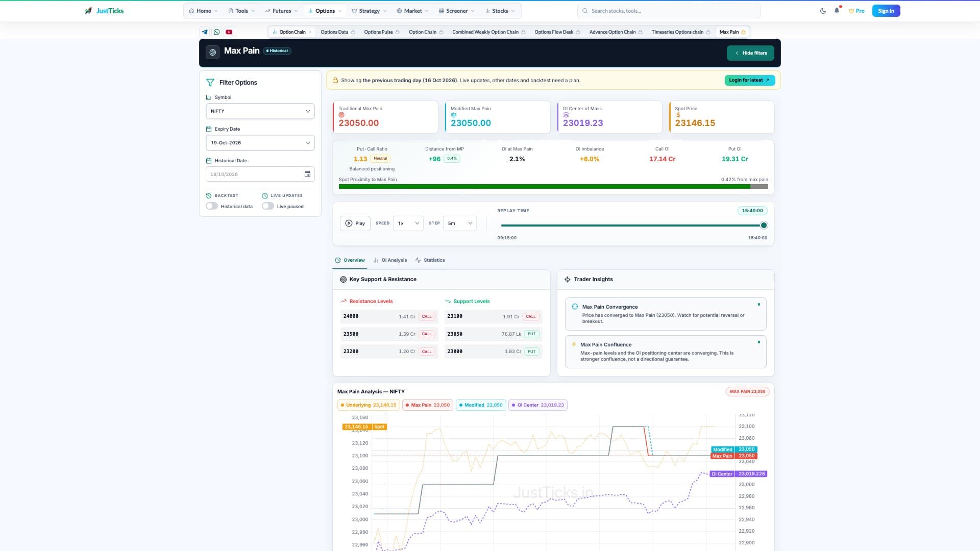
Task: Click the lock icon beside Options Data
Action: pos(353,32)
